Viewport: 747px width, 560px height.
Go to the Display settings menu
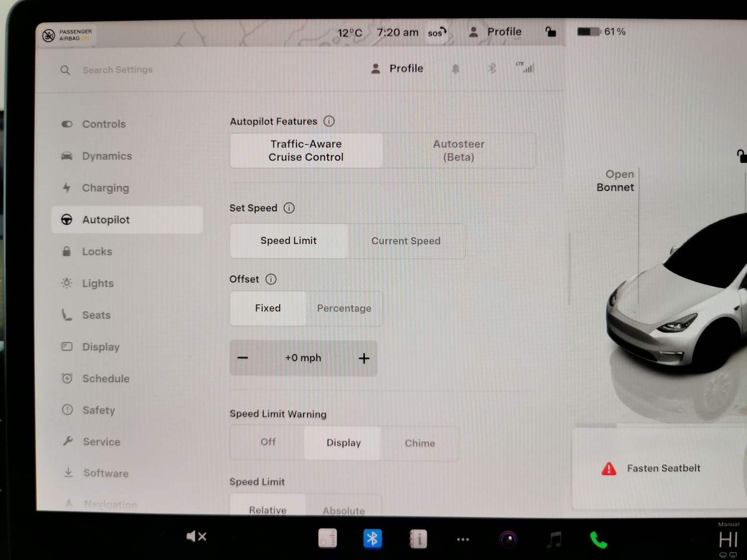click(101, 347)
